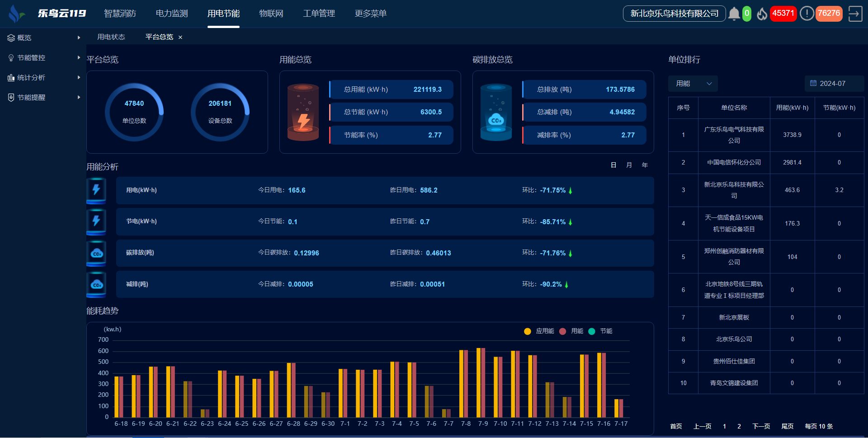
Task: Toggle 应用能 series in chart legend
Action: 539,331
